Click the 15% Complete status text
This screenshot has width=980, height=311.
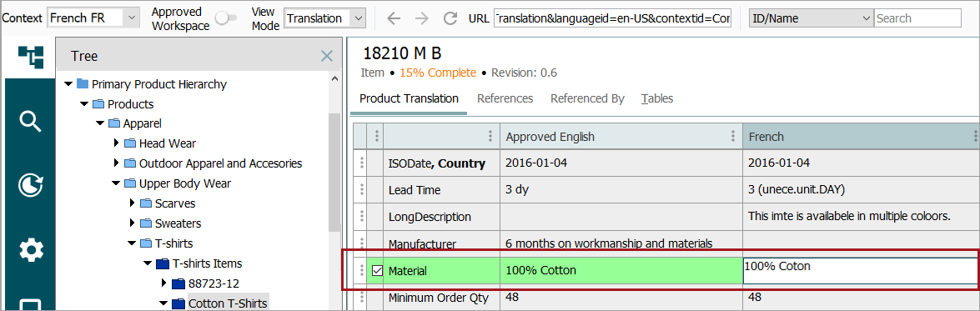[438, 73]
